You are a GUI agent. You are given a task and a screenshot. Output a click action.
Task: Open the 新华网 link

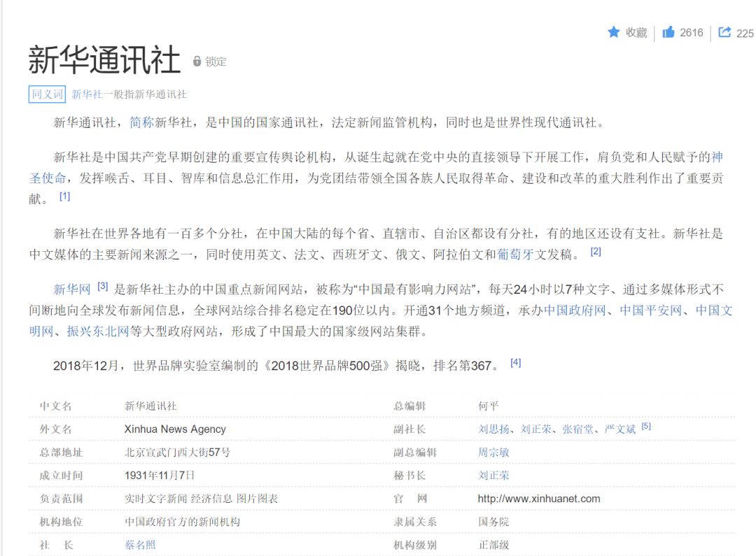(x=72, y=289)
